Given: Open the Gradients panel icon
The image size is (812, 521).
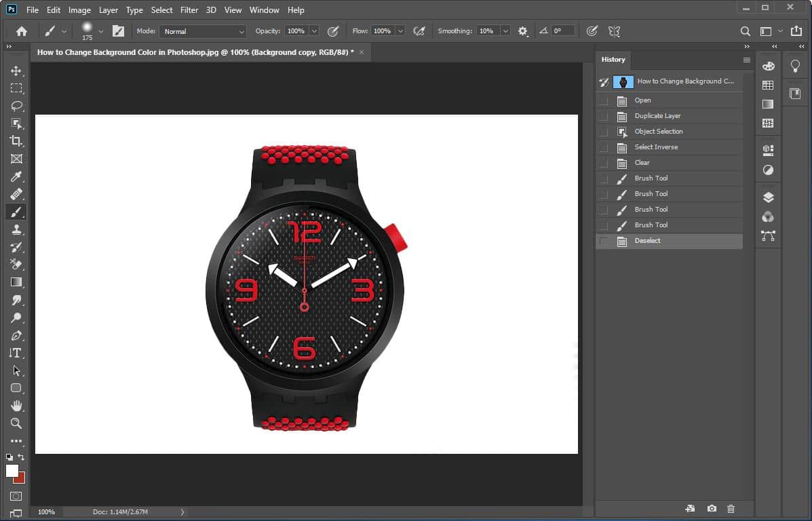Looking at the screenshot, I should [767, 104].
